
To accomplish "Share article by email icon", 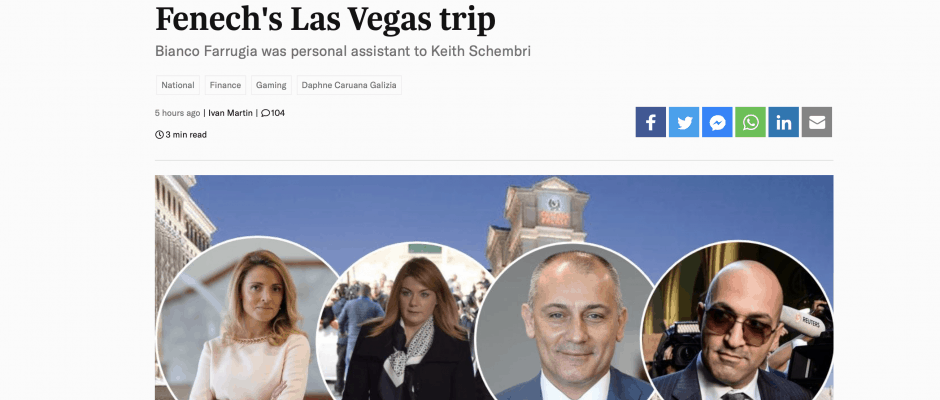I will [x=817, y=122].
